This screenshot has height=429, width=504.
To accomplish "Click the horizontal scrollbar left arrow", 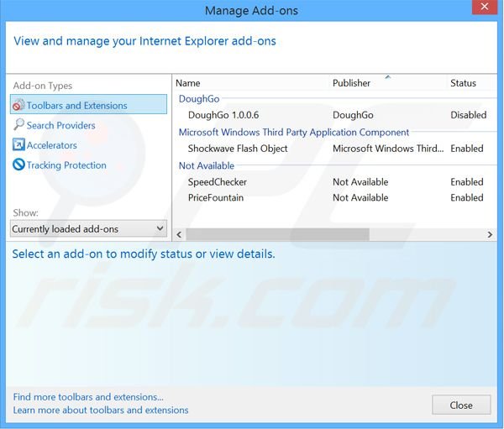I will 179,234.
